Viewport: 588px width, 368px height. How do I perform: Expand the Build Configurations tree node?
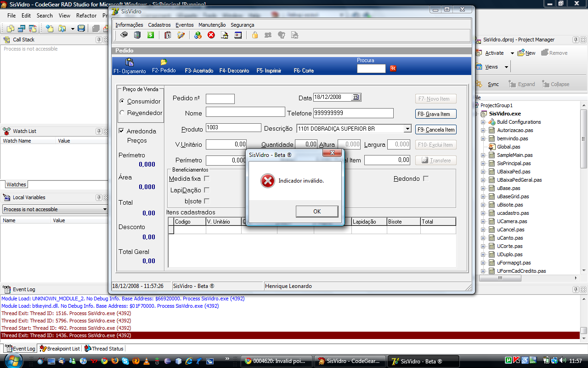coord(483,122)
